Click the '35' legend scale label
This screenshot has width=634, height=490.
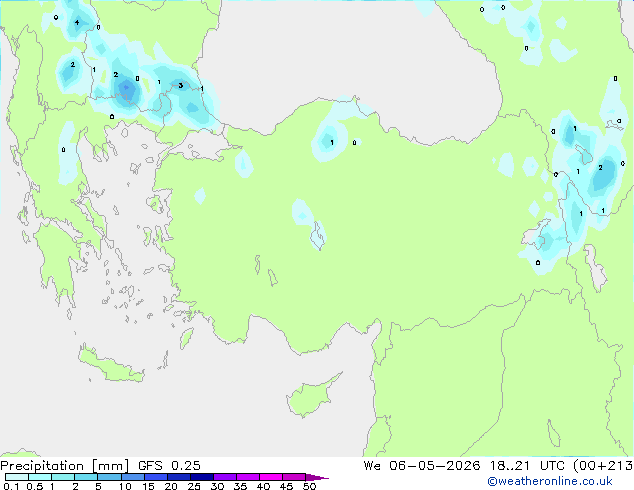[240, 486]
